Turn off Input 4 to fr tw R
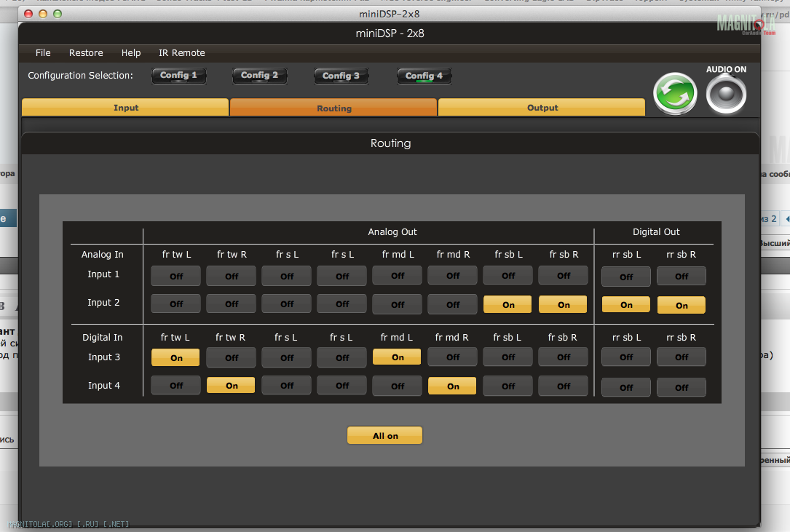 click(x=232, y=386)
